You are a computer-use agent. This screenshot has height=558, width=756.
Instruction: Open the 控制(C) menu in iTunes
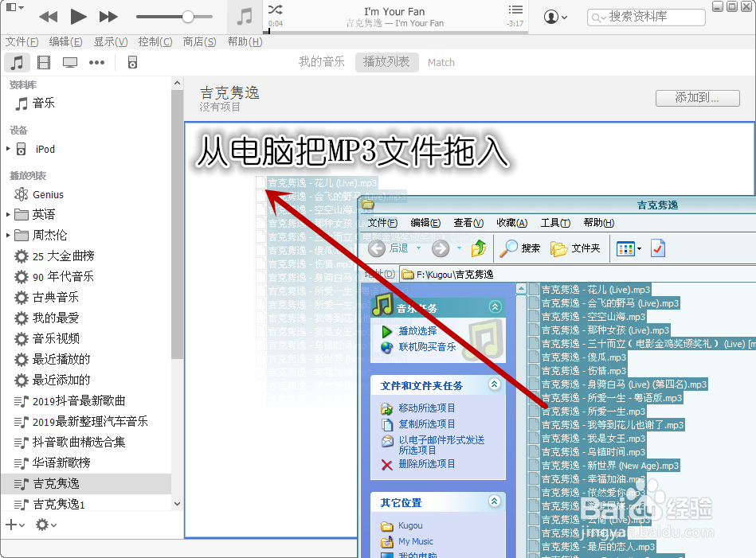(155, 42)
